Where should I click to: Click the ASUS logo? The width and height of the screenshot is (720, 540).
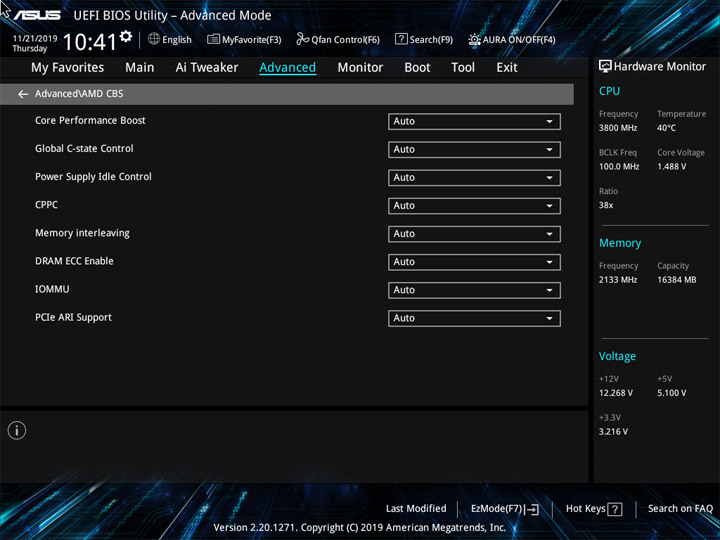tap(37, 15)
